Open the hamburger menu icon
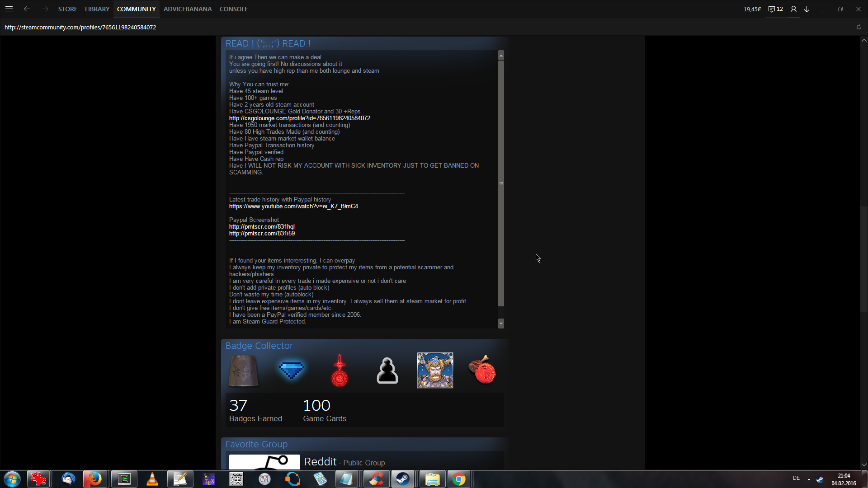This screenshot has height=488, width=868. tap(9, 9)
